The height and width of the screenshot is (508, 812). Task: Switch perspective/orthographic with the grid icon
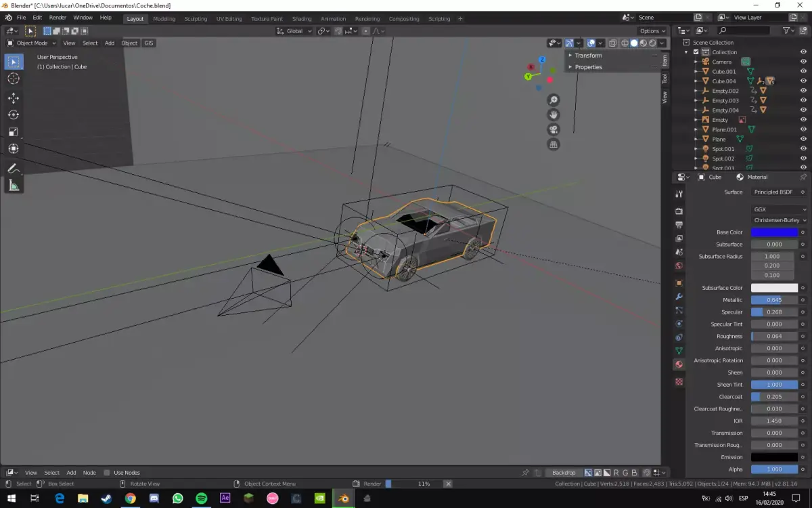click(x=554, y=144)
